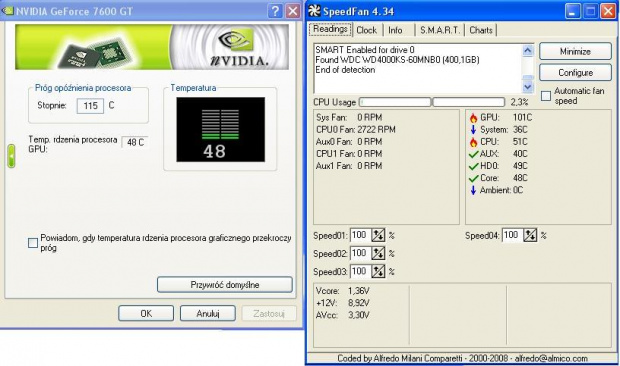
Task: Click the first CPU Usage progress bar
Action: pyautogui.click(x=395, y=102)
